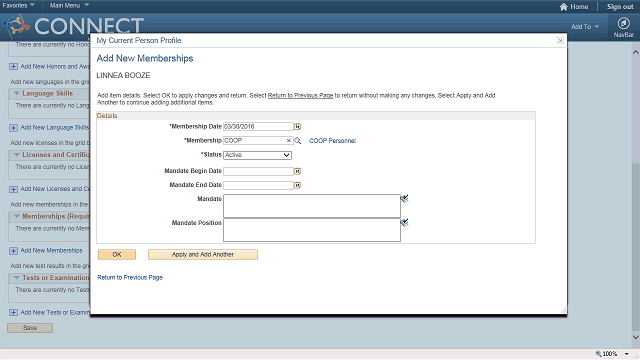The width and height of the screenshot is (640, 360).
Task: Click the Membership Date input field
Action: 258,127
